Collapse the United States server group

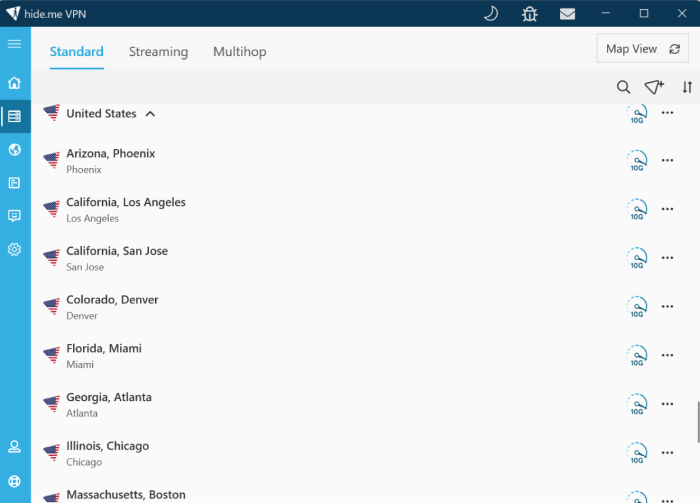150,114
